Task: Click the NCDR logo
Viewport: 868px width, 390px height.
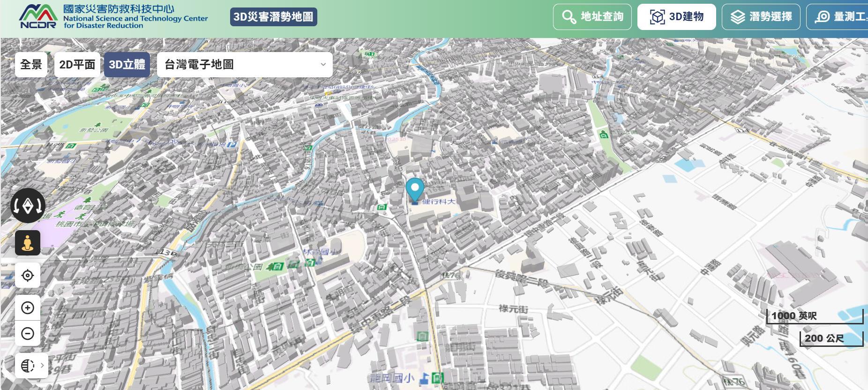Action: (x=37, y=16)
